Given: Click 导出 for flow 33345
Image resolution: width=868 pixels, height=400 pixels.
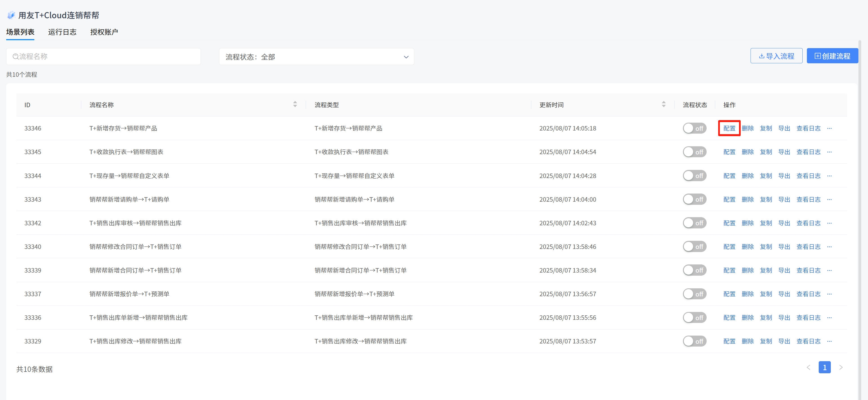Looking at the screenshot, I should click(784, 152).
